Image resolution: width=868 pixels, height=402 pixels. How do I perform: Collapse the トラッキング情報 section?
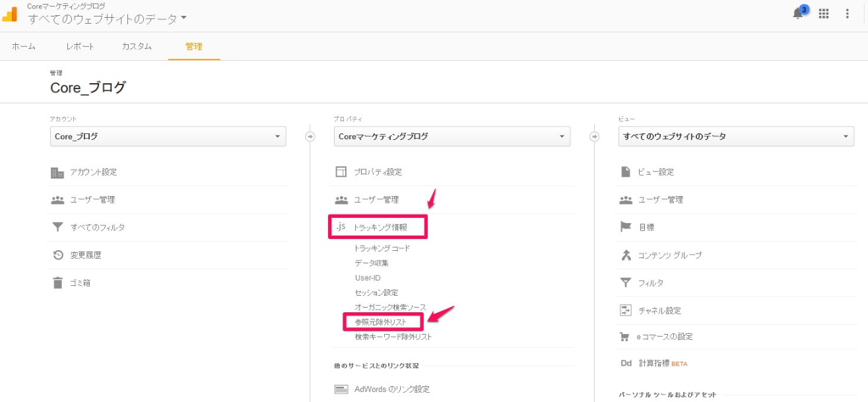point(381,227)
